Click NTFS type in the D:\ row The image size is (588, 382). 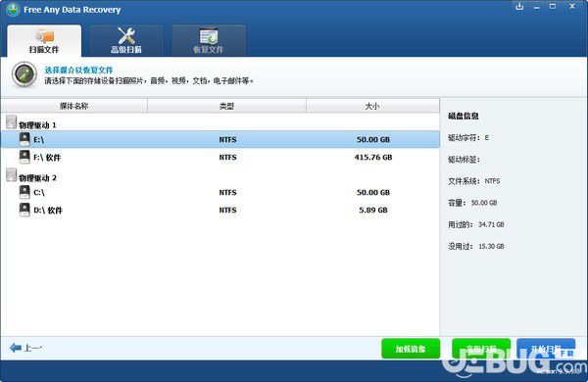tap(227, 211)
